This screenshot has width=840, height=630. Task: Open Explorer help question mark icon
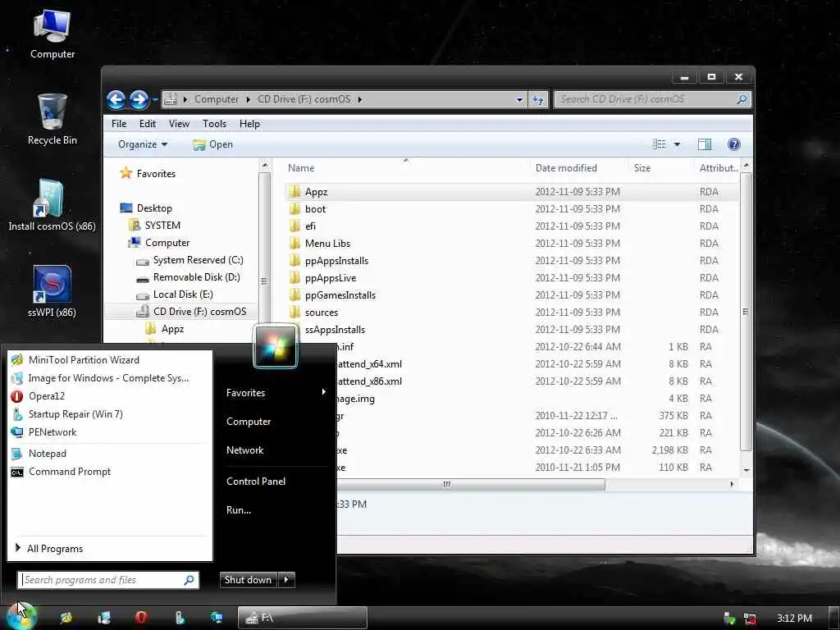point(734,144)
